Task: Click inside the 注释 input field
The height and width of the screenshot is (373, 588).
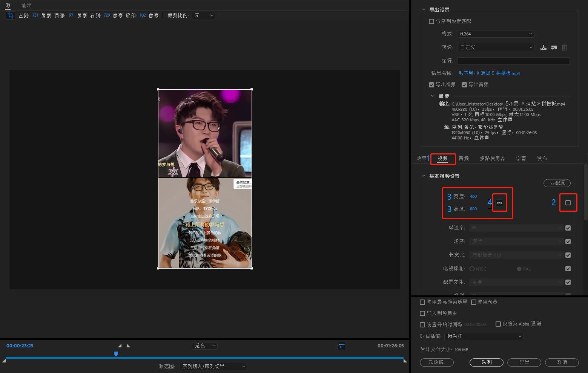Action: [x=513, y=61]
